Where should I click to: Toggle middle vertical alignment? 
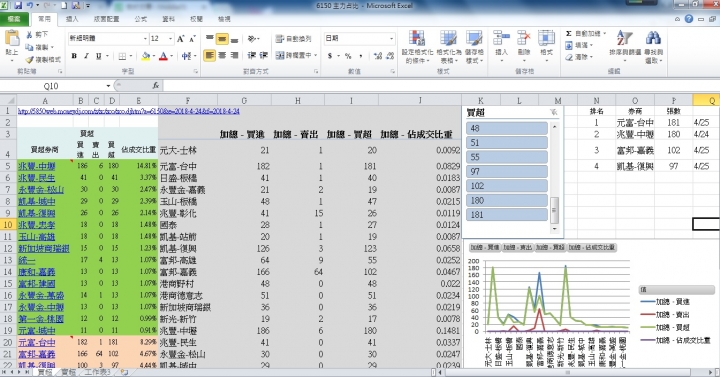[222, 39]
